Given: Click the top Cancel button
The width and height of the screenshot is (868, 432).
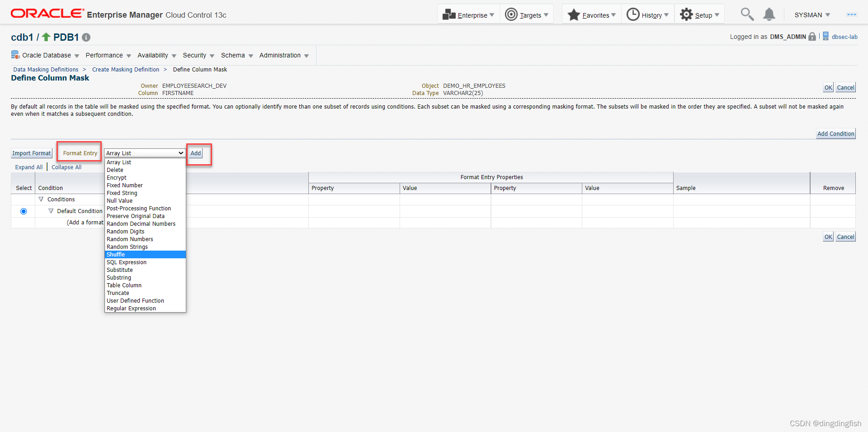Looking at the screenshot, I should [845, 88].
